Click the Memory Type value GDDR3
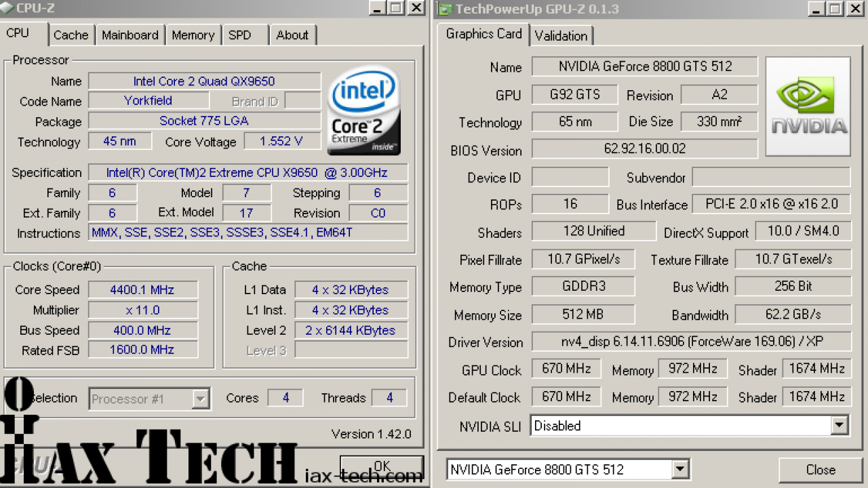 tap(583, 287)
